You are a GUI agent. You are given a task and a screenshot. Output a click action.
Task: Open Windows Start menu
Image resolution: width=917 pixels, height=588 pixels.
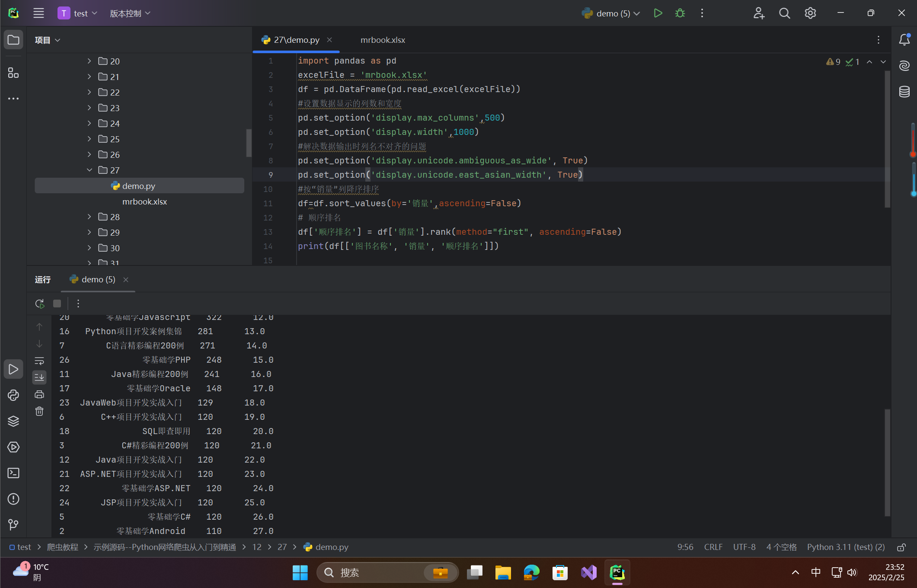pos(300,572)
